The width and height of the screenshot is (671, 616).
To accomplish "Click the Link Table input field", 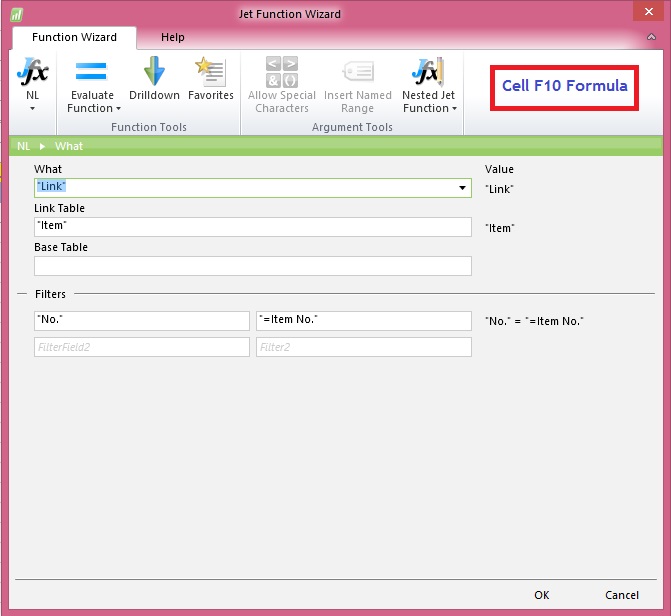I will pos(252,227).
